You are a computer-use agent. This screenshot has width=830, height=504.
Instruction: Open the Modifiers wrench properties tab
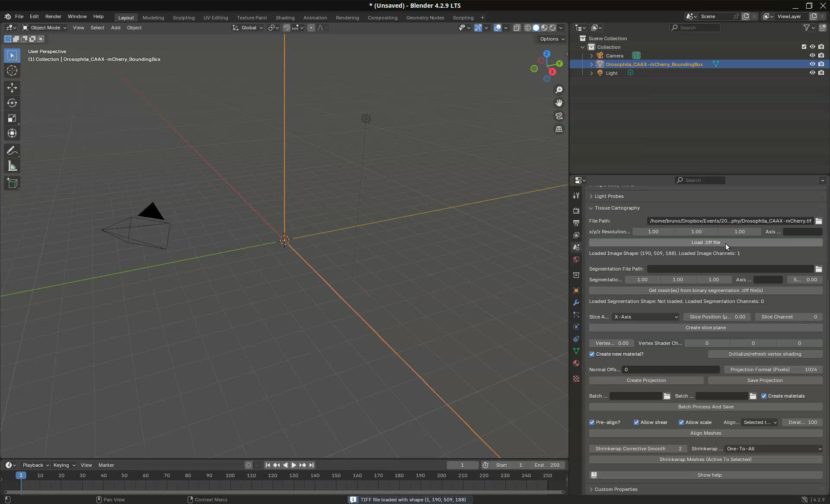pyautogui.click(x=576, y=303)
